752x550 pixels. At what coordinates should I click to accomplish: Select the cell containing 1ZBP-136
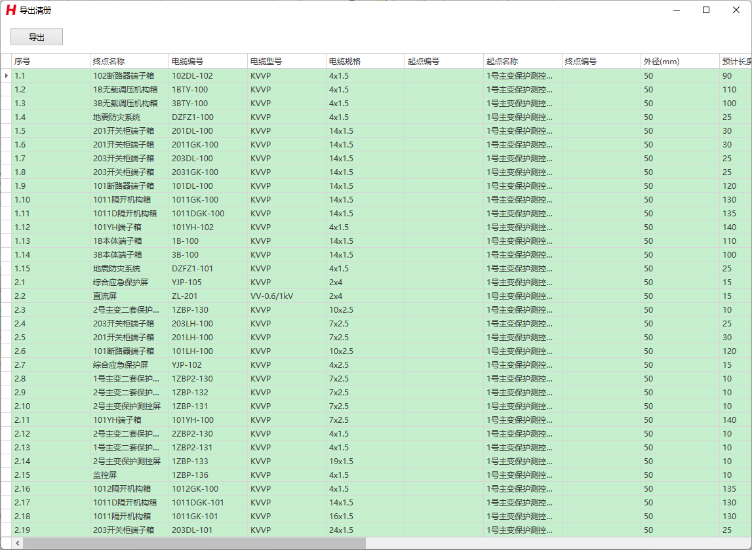[207, 474]
